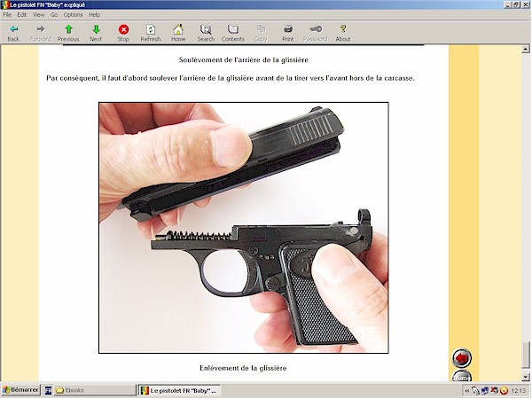Go to Next page with green down arrow
Image resolution: width=532 pixels, height=399 pixels.
tap(96, 29)
